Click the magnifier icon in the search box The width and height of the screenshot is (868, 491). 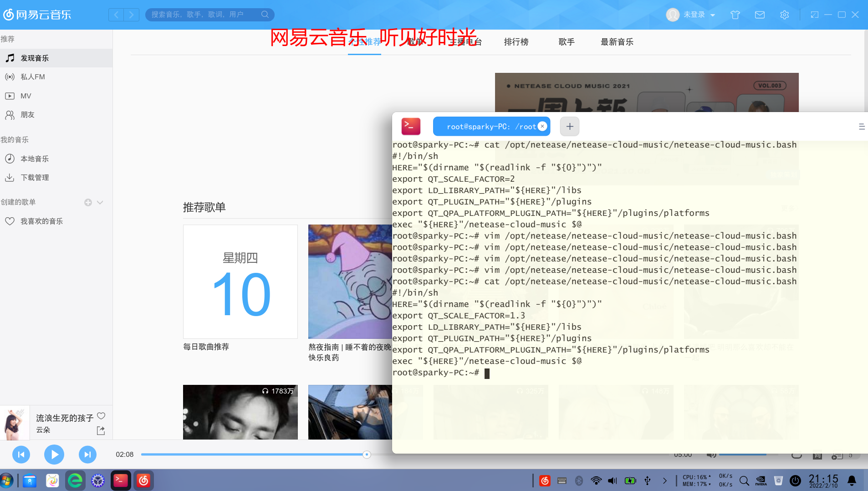point(265,15)
